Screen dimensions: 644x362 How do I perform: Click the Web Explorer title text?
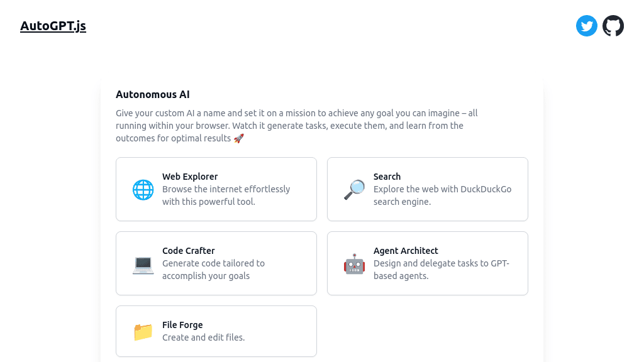(190, 177)
